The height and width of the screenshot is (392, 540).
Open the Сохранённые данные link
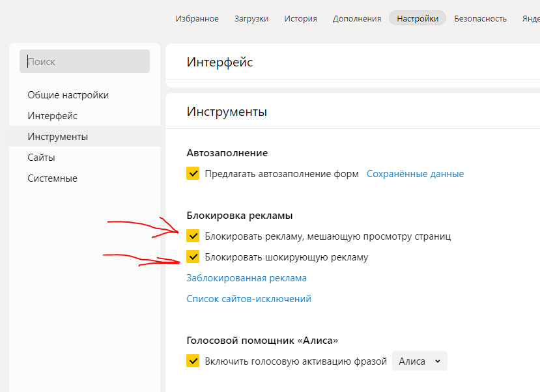415,174
